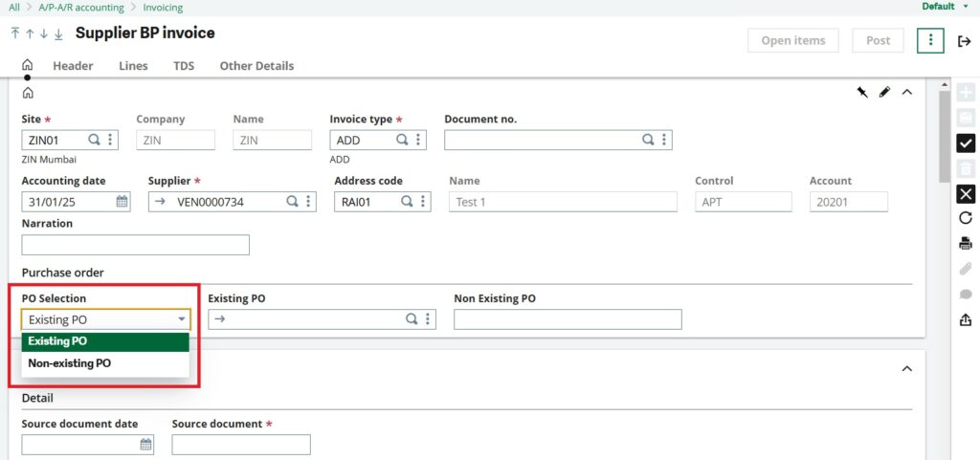Open calendar for Source document date

(146, 445)
